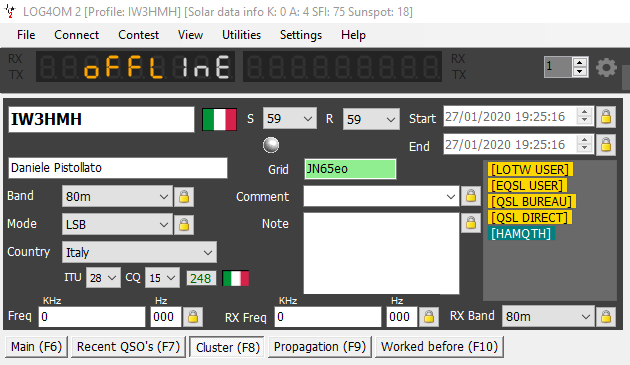Screen dimensions: 630x365
Task: Click the Worked before (F10) button
Action: pos(439,347)
